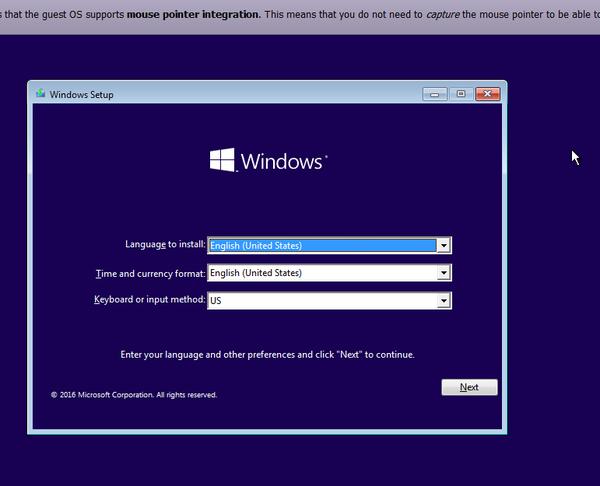Minimize the Windows Setup window

click(435, 94)
